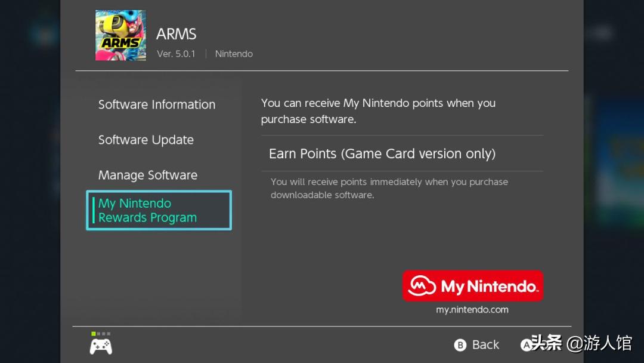The height and width of the screenshot is (363, 644).
Task: Choose Earn Points (Game Card version only)
Action: click(x=382, y=153)
